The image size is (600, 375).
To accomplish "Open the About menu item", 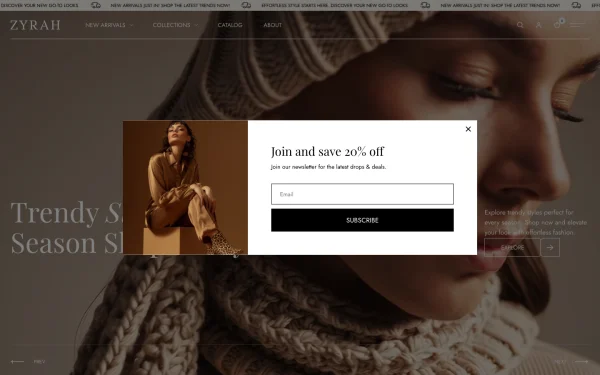I will [x=272, y=25].
